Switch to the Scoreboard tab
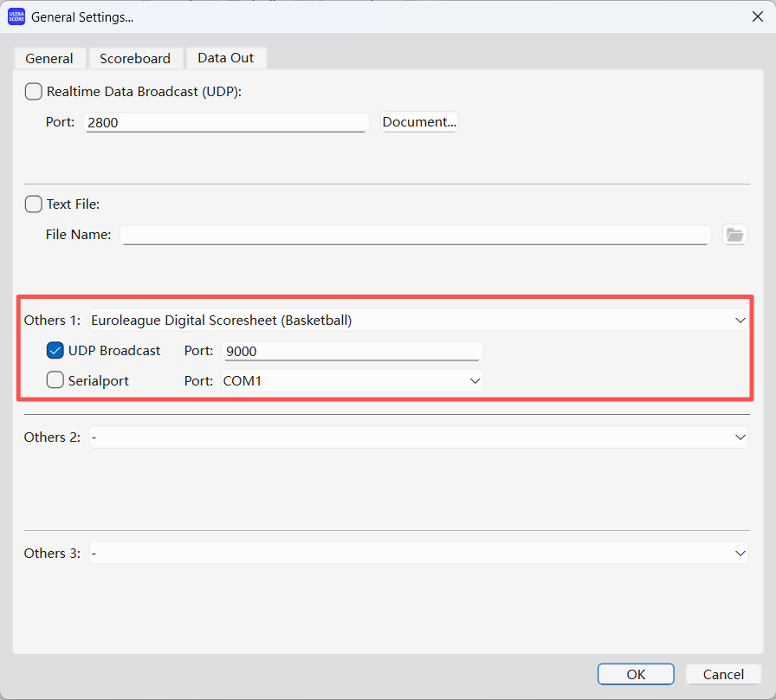776x700 pixels. point(135,58)
